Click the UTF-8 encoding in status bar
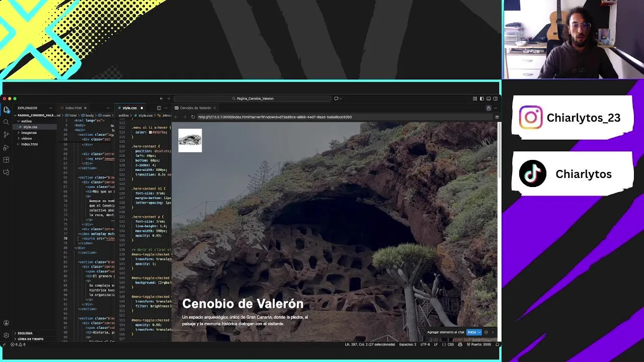 (425, 344)
